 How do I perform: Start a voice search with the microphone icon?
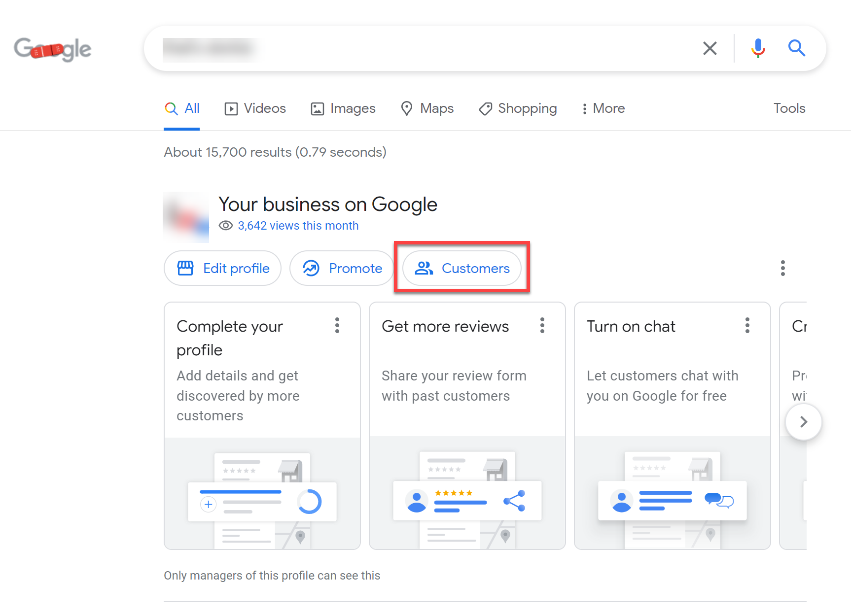(x=758, y=48)
